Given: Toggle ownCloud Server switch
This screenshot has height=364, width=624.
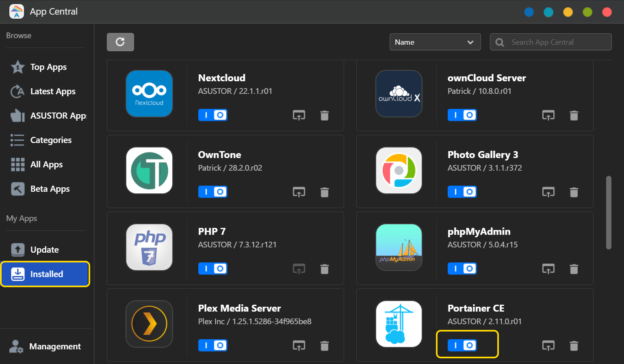Looking at the screenshot, I should [462, 115].
